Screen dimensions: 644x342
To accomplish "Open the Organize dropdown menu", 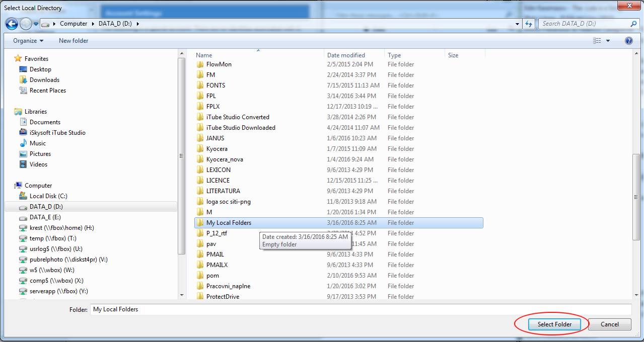I will [x=28, y=41].
